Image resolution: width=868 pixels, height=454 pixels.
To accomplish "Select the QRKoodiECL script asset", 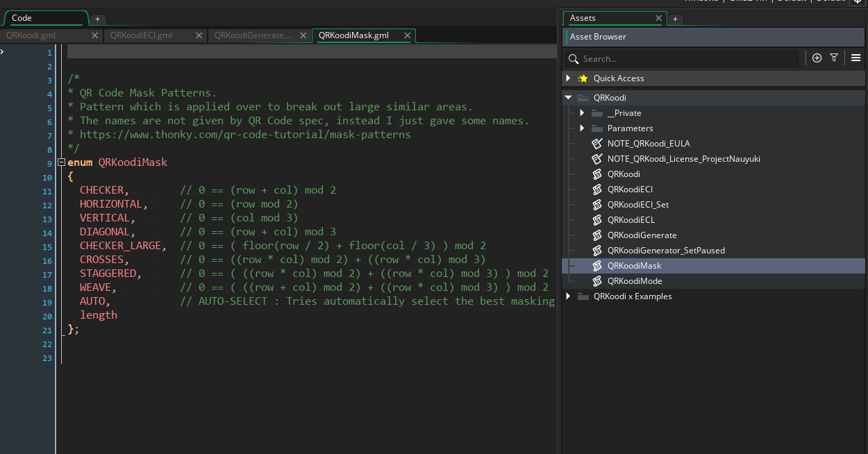I will (631, 220).
